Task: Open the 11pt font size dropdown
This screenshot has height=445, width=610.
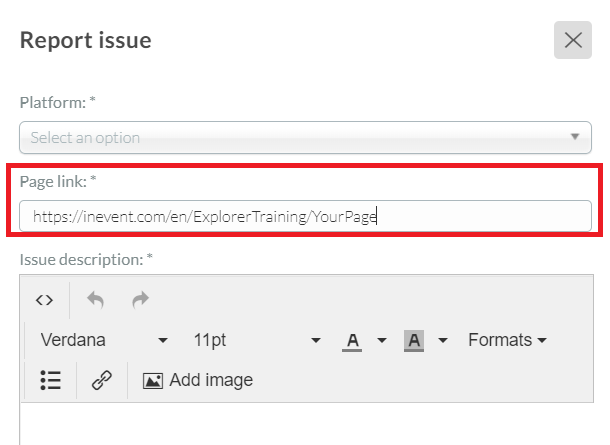Action: [257, 340]
